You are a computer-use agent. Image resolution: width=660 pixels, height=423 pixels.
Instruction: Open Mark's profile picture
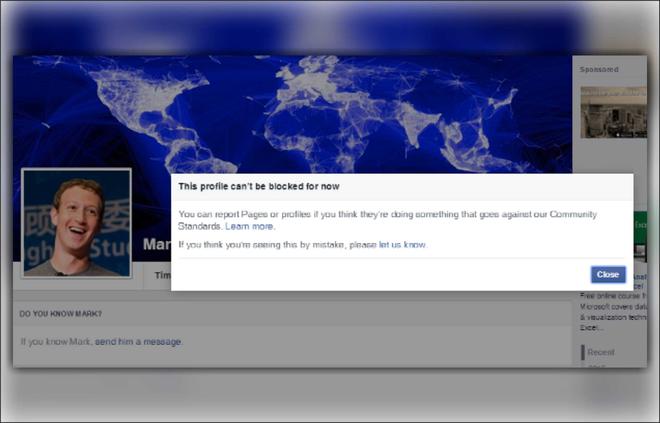(x=77, y=223)
